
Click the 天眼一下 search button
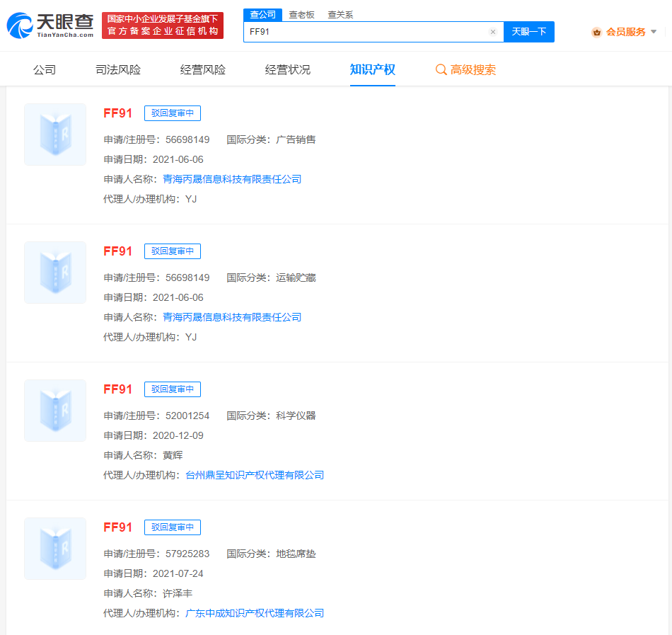tap(529, 32)
